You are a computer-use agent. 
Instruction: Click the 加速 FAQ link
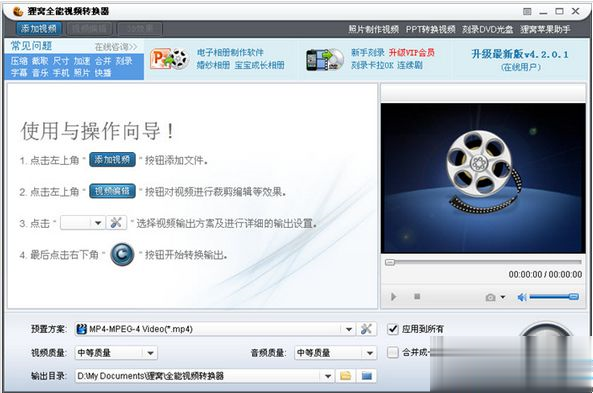coord(82,61)
